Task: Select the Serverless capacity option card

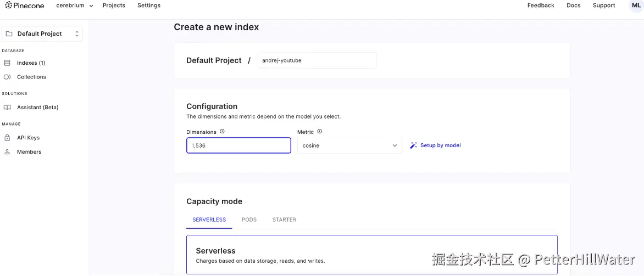Action: pos(371,255)
